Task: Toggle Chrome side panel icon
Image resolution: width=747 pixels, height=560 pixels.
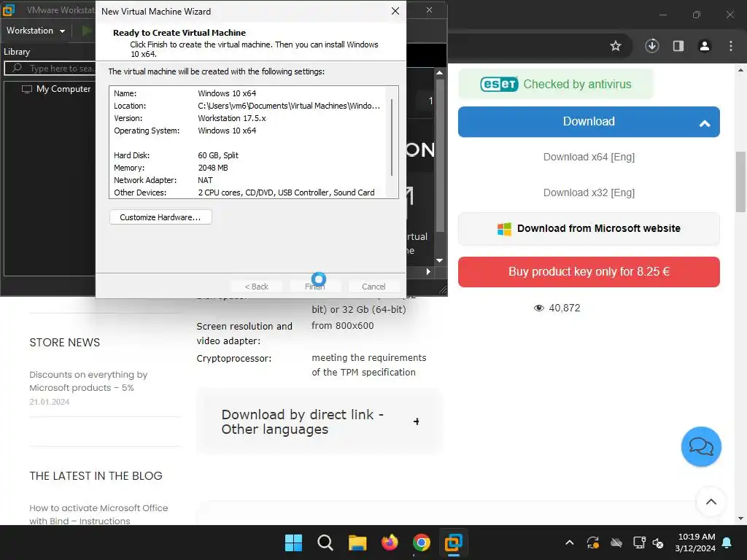Action: click(678, 46)
